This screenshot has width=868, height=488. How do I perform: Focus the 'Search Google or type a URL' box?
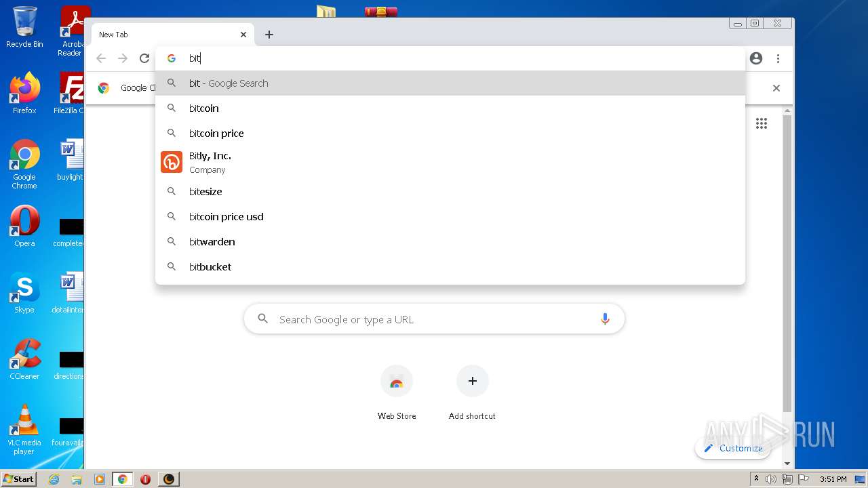coord(434,319)
